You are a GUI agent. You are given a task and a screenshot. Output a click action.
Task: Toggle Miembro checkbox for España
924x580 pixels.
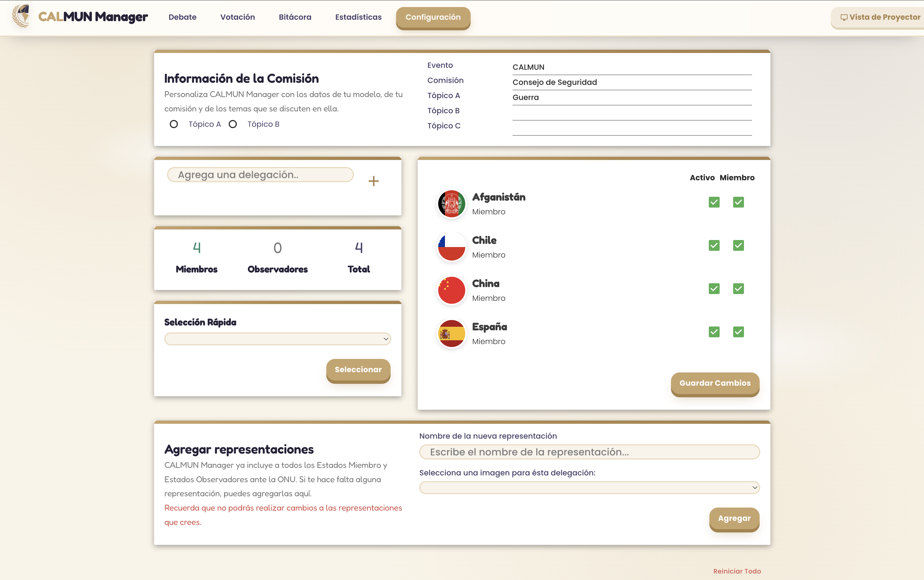(738, 332)
